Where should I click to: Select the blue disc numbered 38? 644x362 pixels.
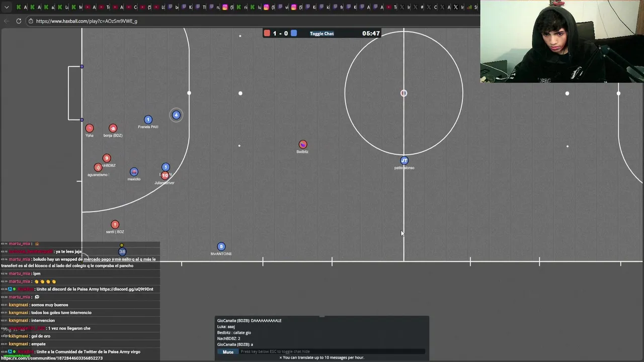[122, 251]
